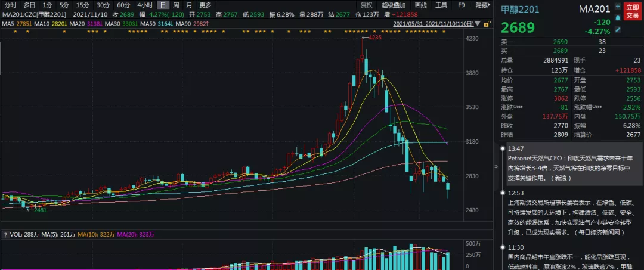
Task: Select the 周 weekly period
Action: point(176,5)
